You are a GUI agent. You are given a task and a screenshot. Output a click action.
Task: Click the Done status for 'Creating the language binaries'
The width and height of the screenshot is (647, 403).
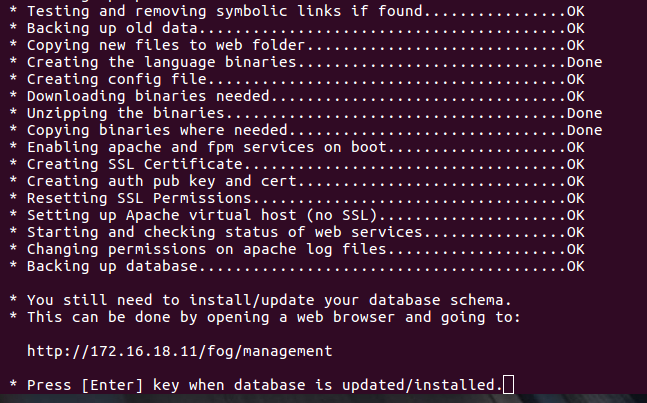[x=584, y=62]
